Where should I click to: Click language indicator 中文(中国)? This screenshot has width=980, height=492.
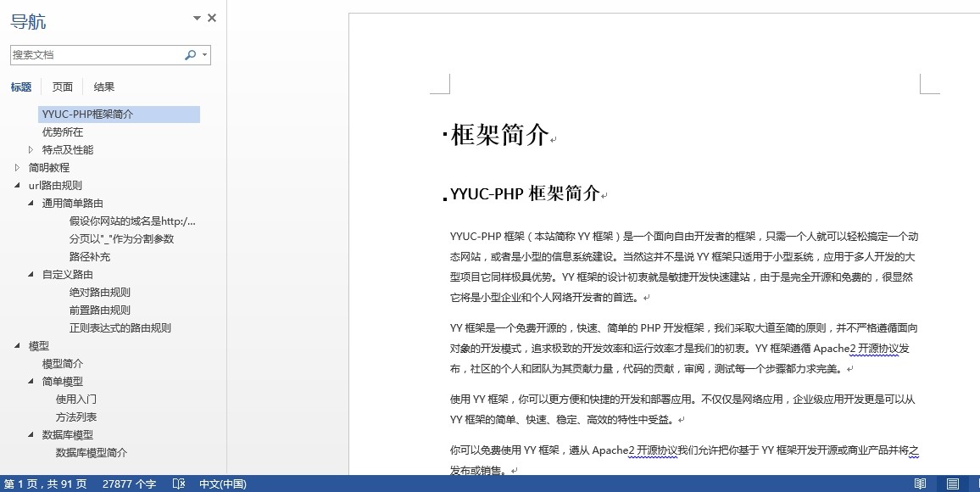point(222,484)
